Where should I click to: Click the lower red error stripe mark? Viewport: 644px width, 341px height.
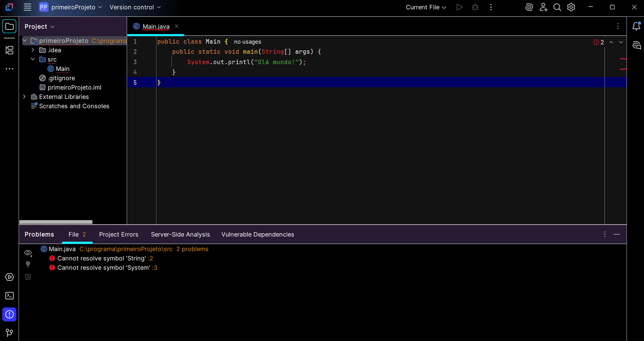point(623,69)
